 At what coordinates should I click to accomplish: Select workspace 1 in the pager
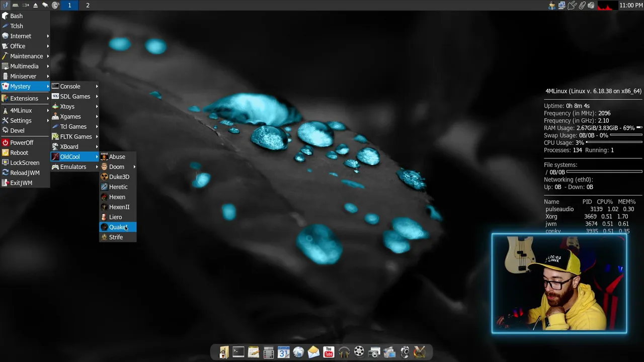tap(69, 5)
